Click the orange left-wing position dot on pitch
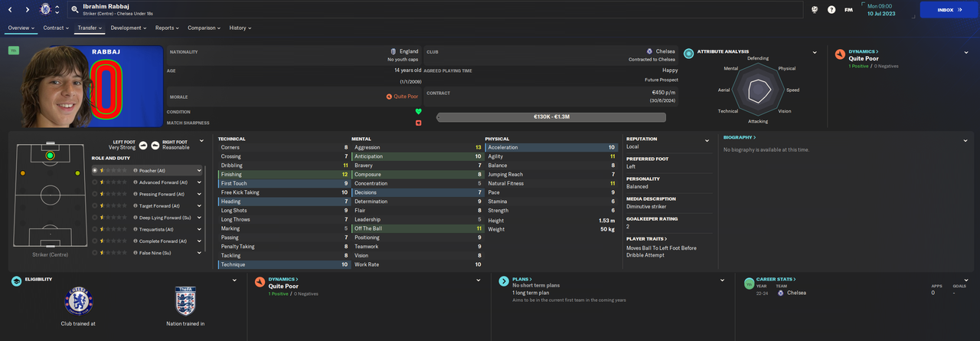Image resolution: width=980 pixels, height=341 pixels. click(22, 173)
